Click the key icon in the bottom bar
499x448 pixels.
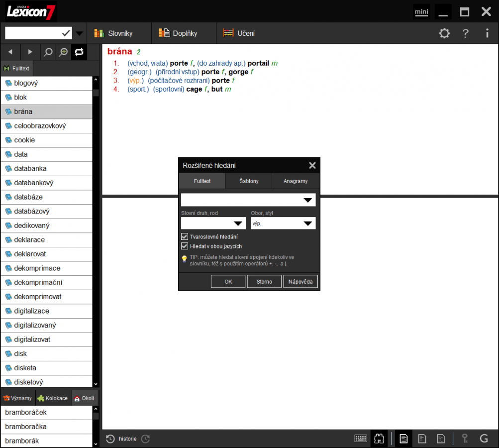click(464, 439)
